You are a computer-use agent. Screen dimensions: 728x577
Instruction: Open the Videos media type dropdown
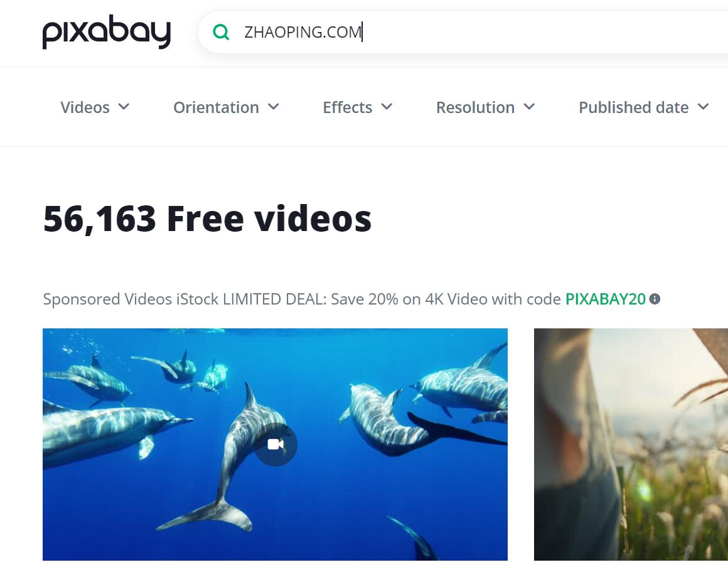pyautogui.click(x=95, y=107)
